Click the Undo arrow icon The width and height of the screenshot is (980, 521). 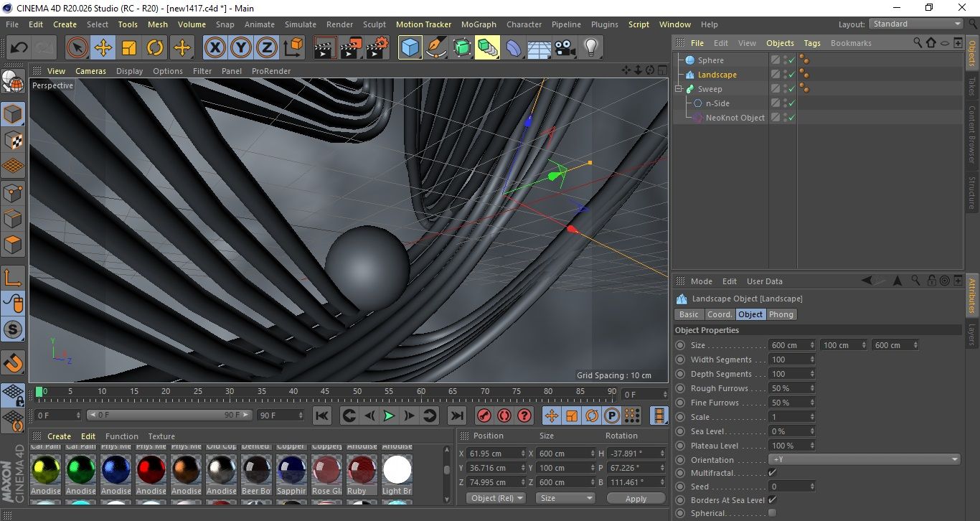[19, 48]
